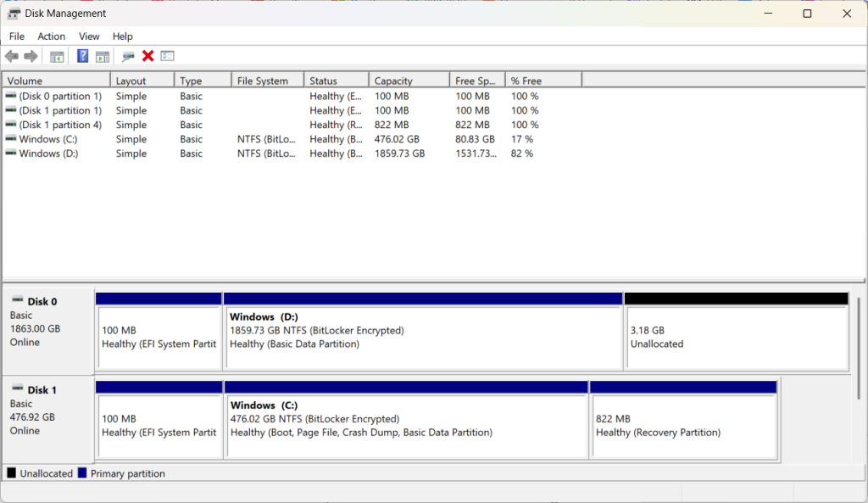Select Windows (C:) row in volume list

pyautogui.click(x=51, y=139)
